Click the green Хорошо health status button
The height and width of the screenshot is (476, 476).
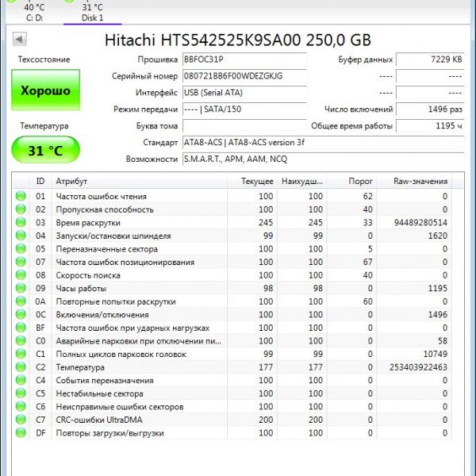[x=45, y=90]
